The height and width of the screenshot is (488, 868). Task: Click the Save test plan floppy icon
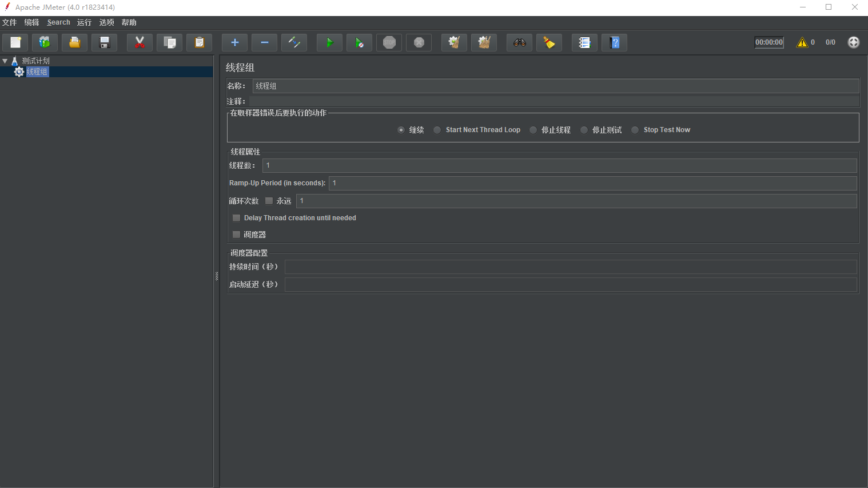[104, 42]
